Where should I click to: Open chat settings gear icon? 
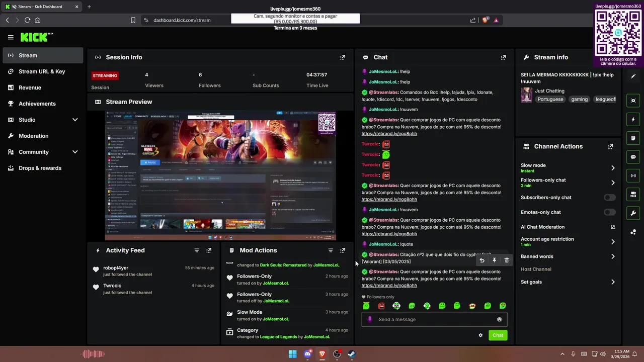pyautogui.click(x=480, y=335)
